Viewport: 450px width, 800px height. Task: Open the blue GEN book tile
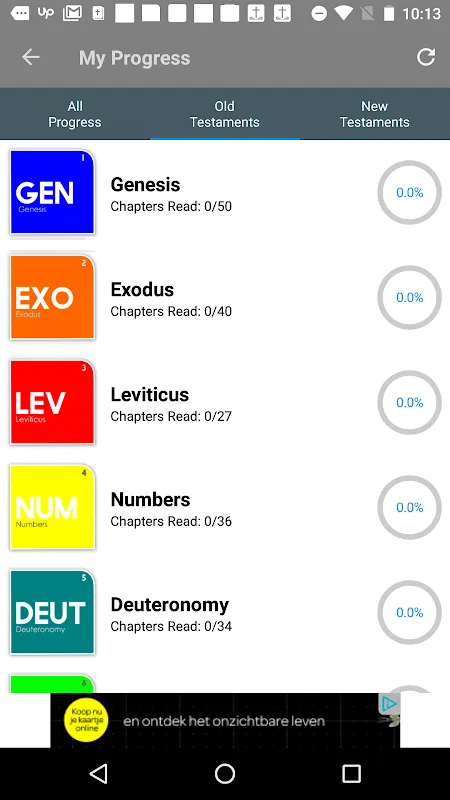pyautogui.click(x=53, y=192)
